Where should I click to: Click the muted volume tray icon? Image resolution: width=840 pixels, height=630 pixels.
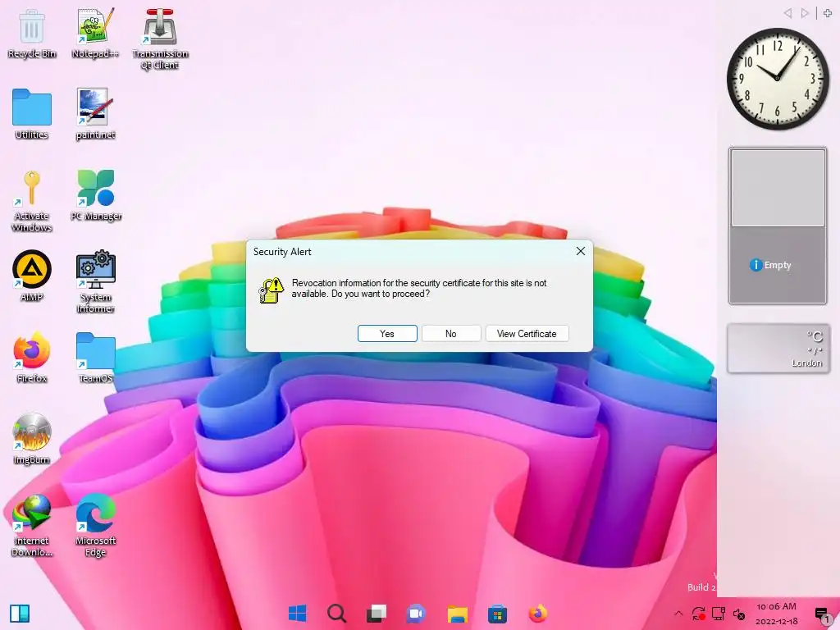pos(739,614)
